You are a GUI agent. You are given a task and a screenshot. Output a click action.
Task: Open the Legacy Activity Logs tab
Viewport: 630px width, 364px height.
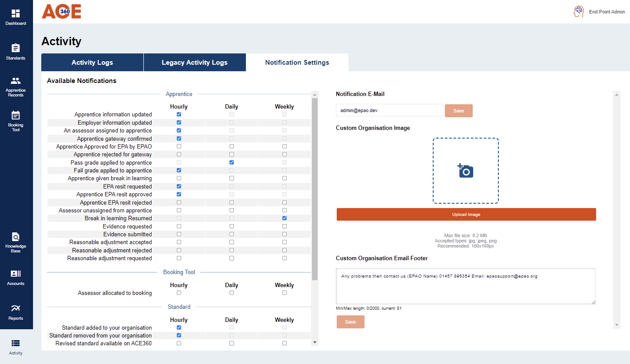pos(195,62)
